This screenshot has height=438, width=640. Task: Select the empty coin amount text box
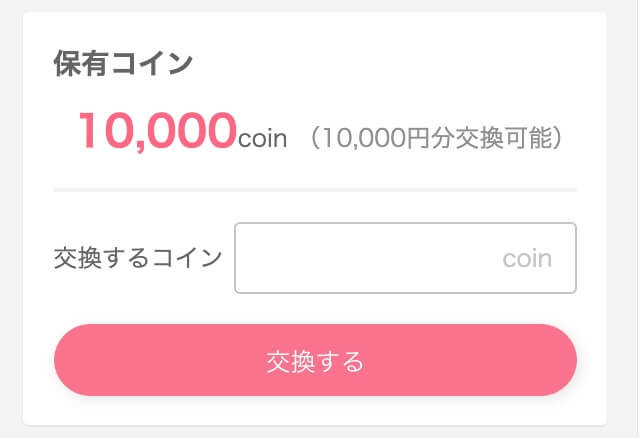[405, 258]
